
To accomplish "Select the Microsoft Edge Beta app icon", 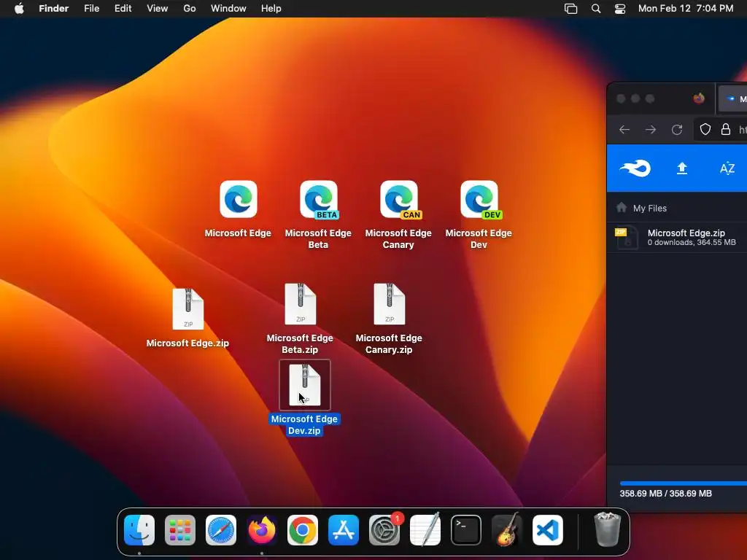I will [319, 199].
